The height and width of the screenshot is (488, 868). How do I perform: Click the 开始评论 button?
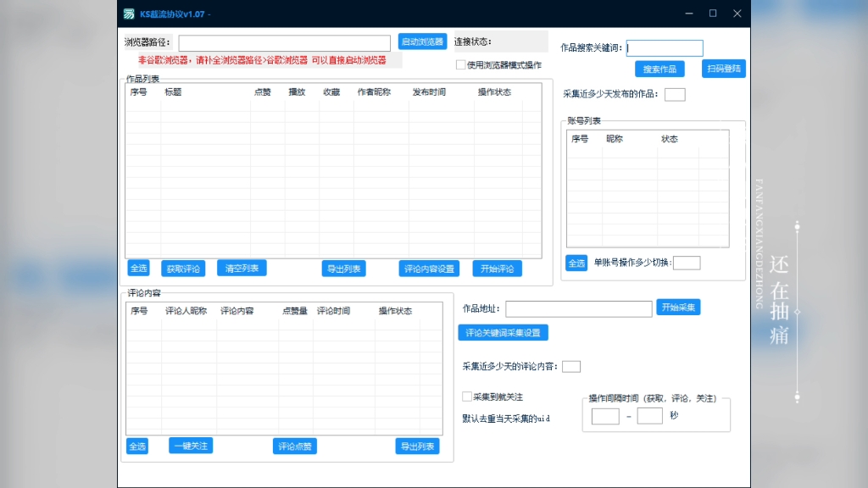point(497,269)
